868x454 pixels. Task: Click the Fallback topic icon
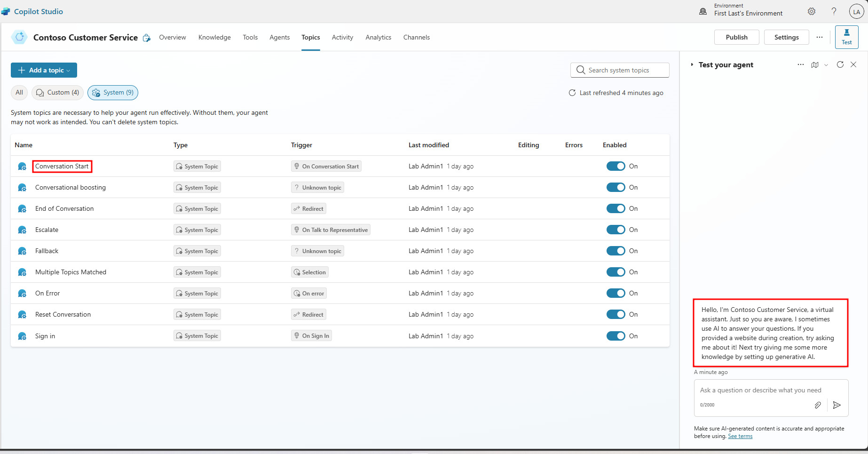coord(22,251)
